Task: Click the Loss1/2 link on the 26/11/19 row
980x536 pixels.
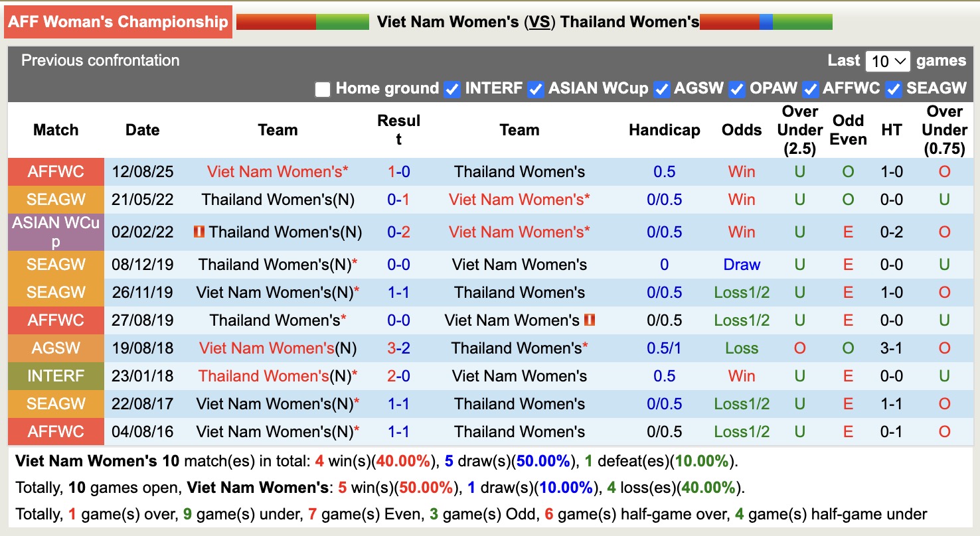Action: (742, 292)
